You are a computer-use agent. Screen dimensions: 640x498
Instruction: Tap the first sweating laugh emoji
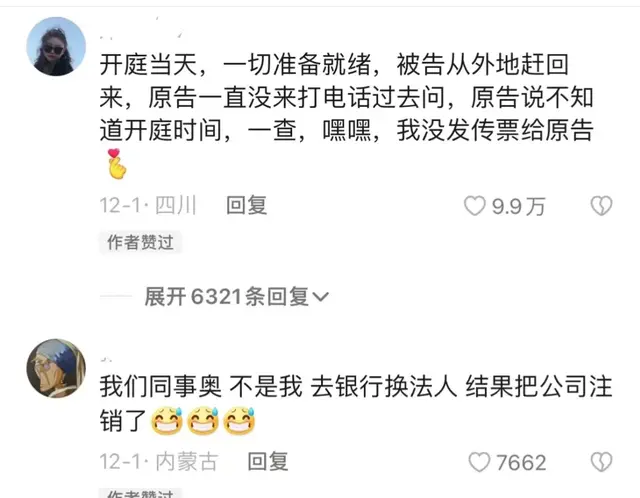(167, 420)
